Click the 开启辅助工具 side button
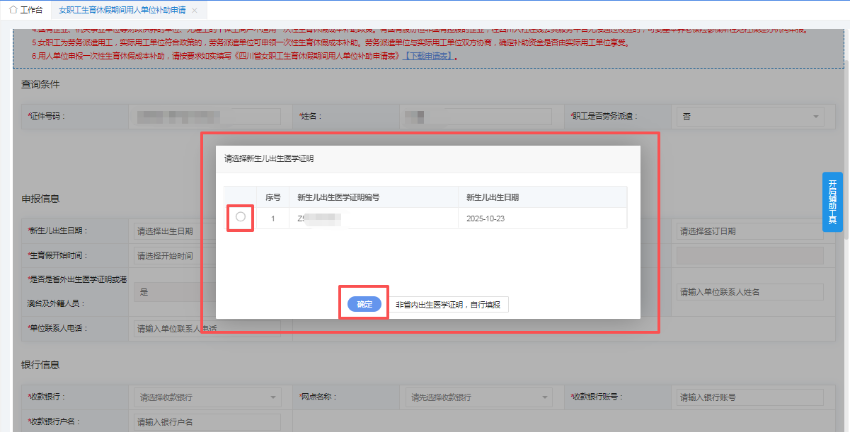The image size is (850, 432). pyautogui.click(x=832, y=202)
